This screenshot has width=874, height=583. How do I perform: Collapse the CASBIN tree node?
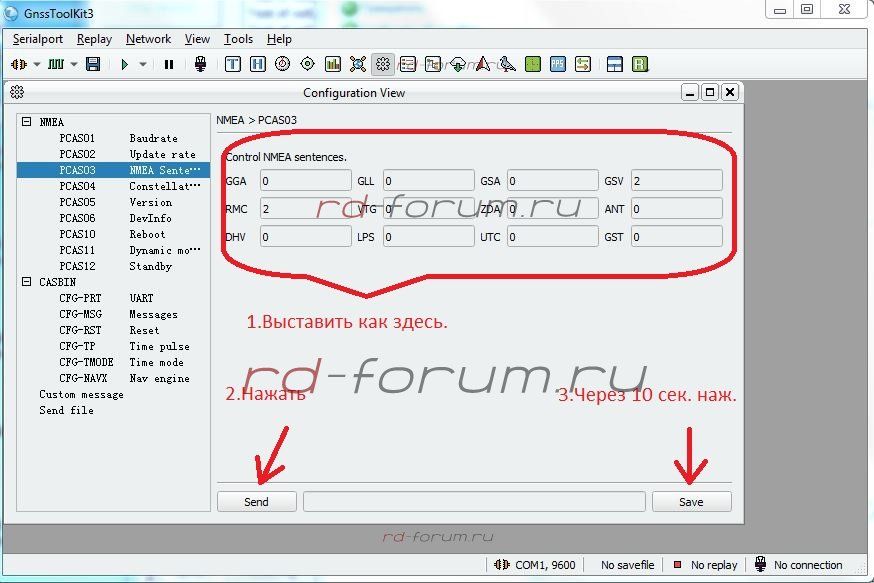tap(27, 282)
